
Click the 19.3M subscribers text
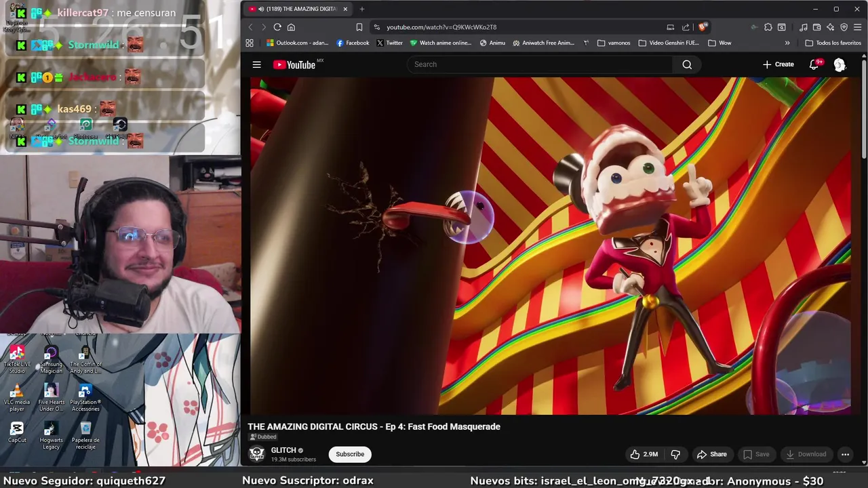[x=294, y=460]
